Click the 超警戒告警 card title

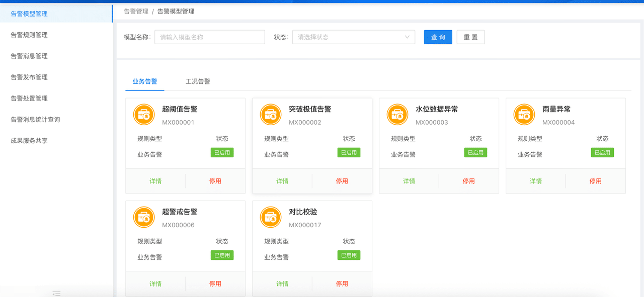(x=180, y=212)
